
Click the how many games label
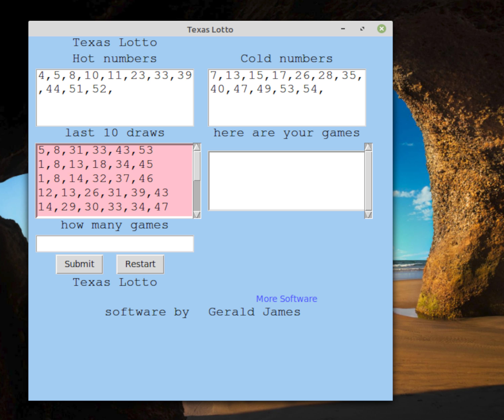pos(114,225)
